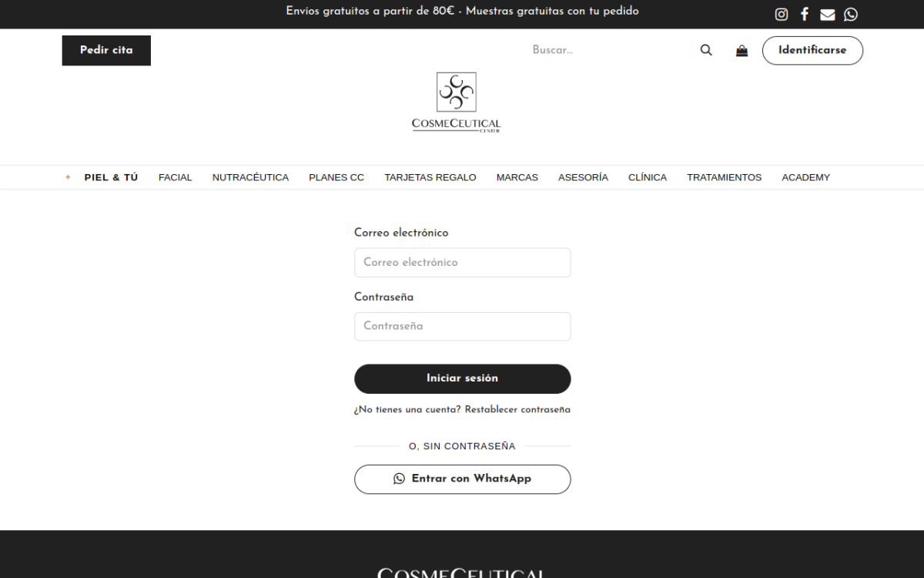Screen dimensions: 924x578
Task: Open the ACADEMY menu item
Action: point(806,177)
